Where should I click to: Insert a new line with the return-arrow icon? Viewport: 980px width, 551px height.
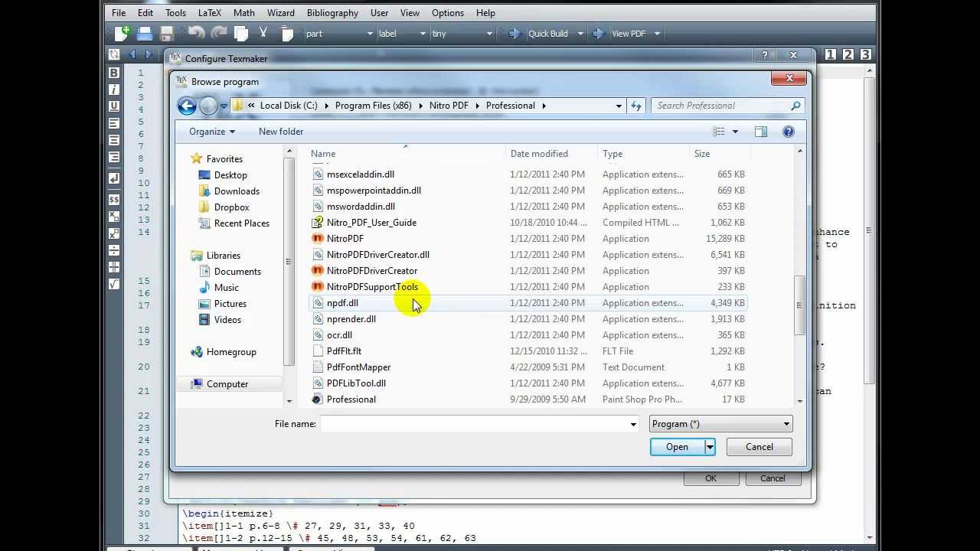point(114,178)
